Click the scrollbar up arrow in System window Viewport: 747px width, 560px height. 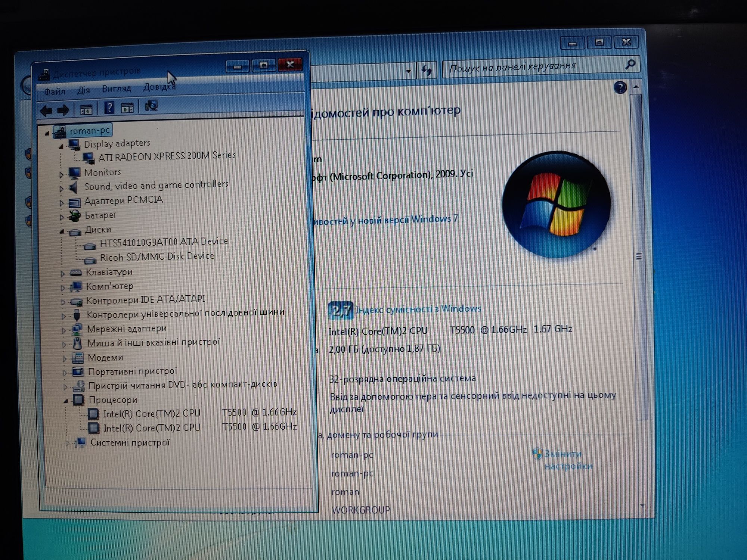click(636, 87)
